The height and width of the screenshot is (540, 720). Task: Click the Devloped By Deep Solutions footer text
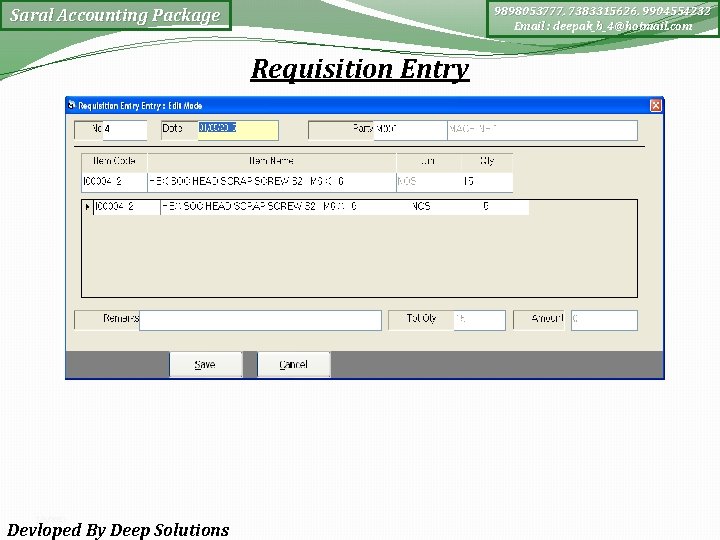point(118,530)
